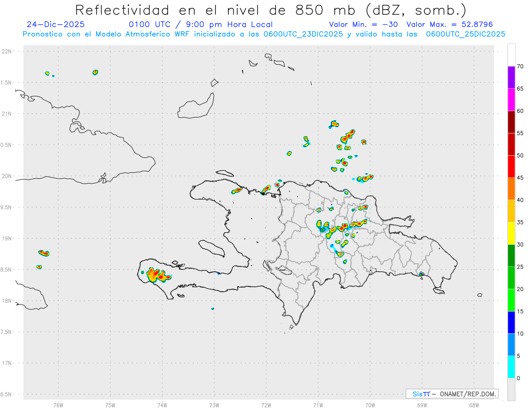Screen dimensions: 532x411
Task: Pick the cyan 0–5 dBZ color swatch
Action: coord(511,367)
